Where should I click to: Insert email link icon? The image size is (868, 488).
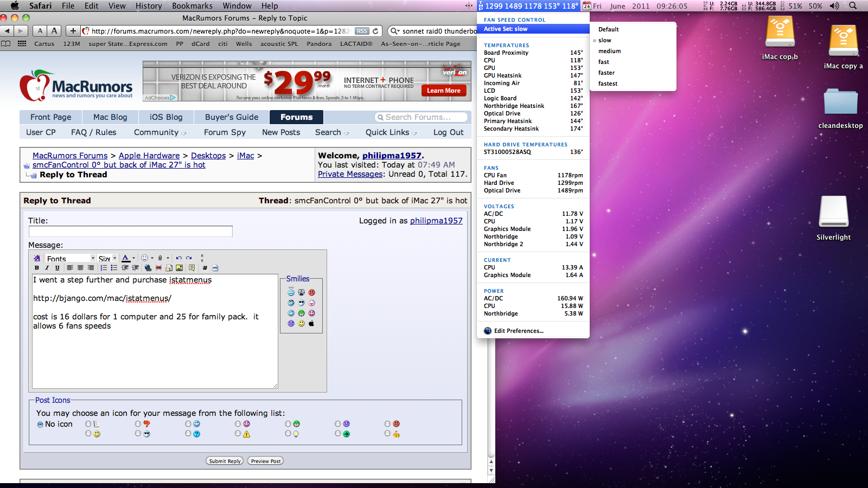coord(169,268)
